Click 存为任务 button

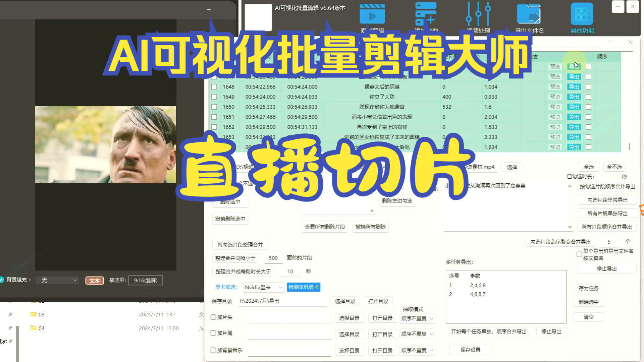tap(589, 288)
